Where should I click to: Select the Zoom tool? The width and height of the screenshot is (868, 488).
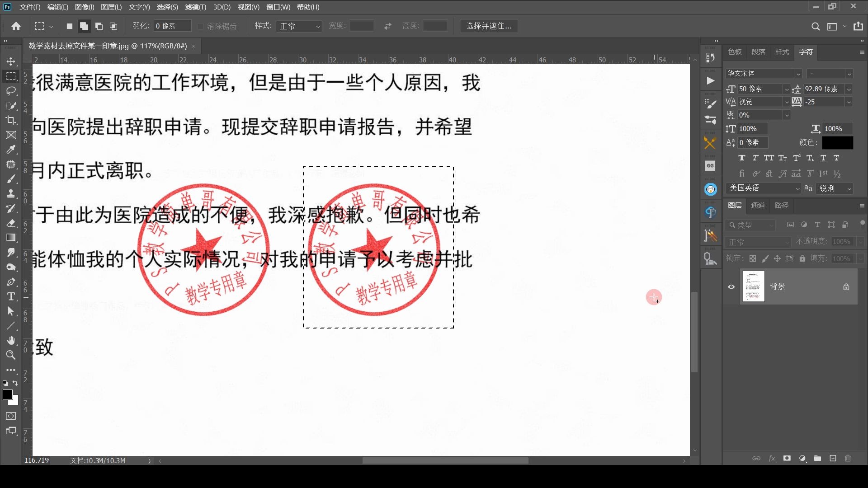tap(11, 355)
